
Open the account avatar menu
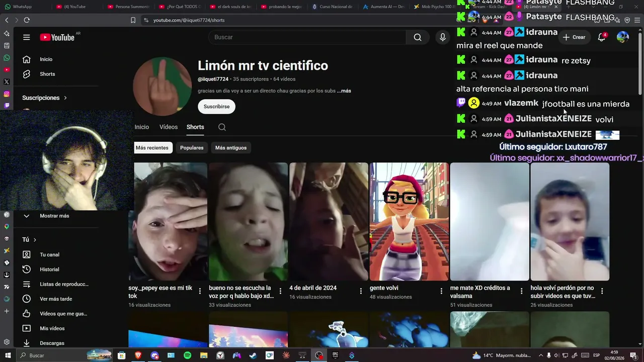[x=623, y=37]
